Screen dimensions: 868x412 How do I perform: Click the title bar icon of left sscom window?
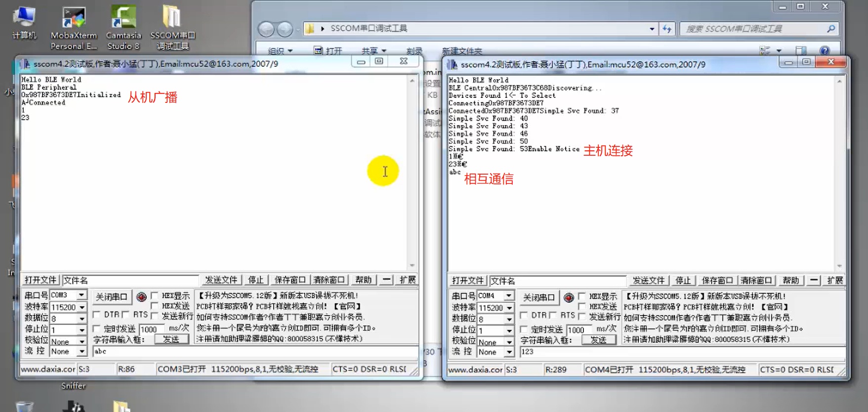point(26,64)
